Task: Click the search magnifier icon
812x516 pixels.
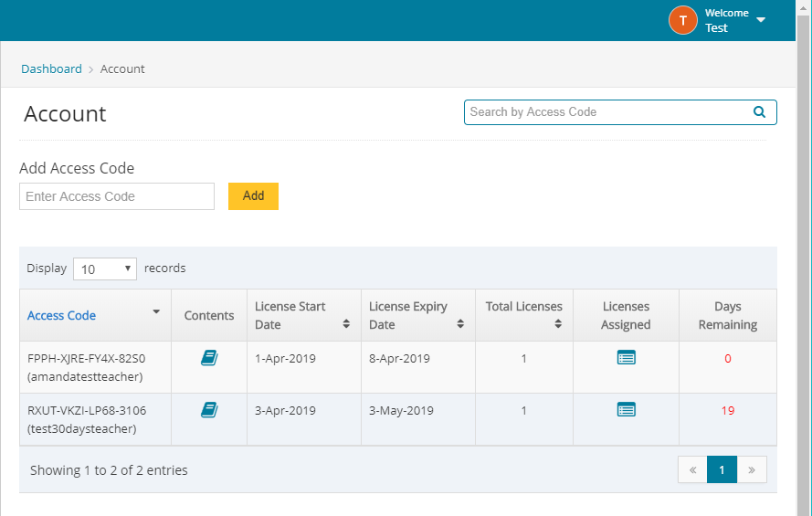Action: tap(759, 112)
